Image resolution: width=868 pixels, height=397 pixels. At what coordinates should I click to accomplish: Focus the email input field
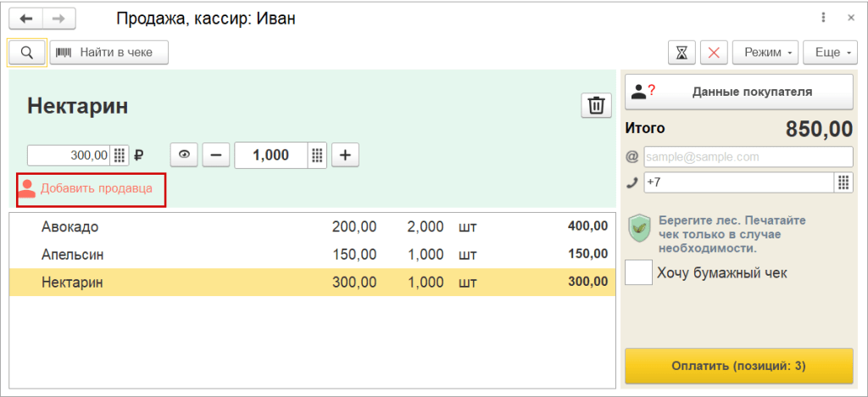[748, 157]
